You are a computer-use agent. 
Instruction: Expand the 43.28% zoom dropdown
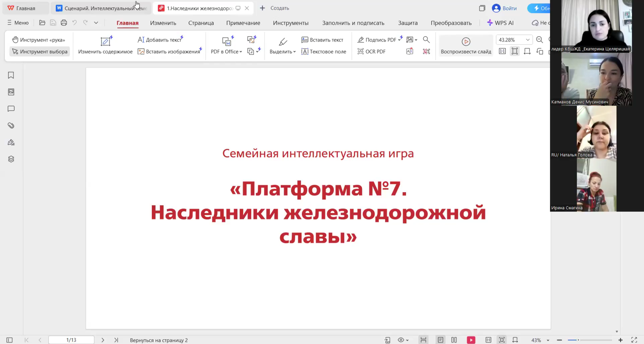527,40
